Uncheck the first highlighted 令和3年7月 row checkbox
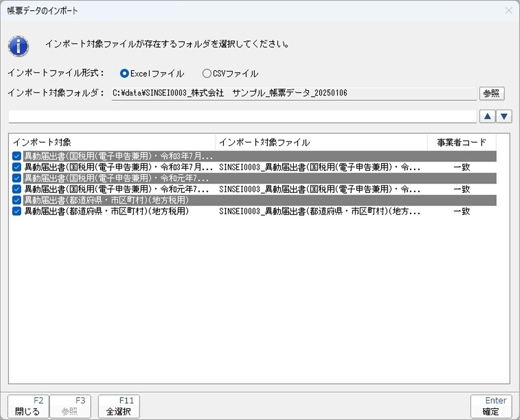This screenshot has width=520, height=420. (16, 156)
